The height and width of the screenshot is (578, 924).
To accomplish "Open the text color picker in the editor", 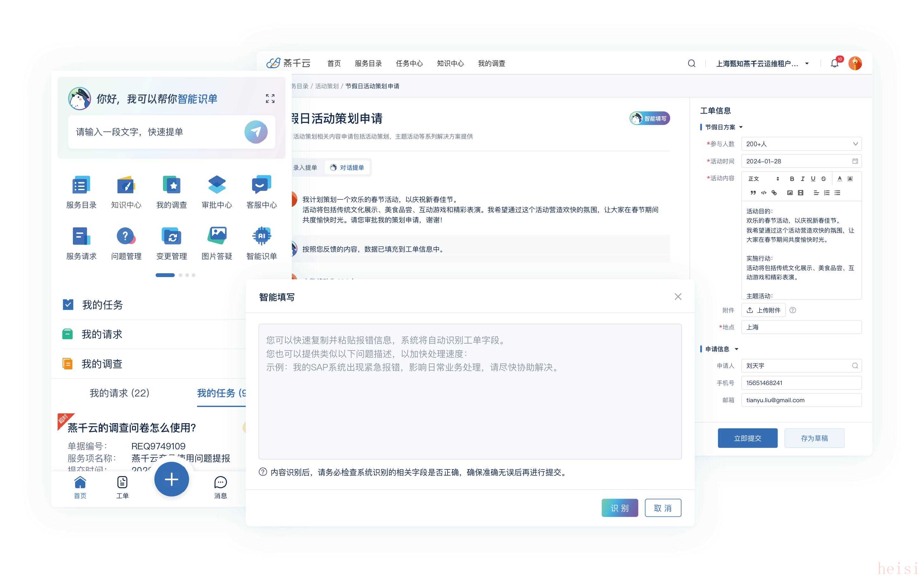I will point(839,179).
